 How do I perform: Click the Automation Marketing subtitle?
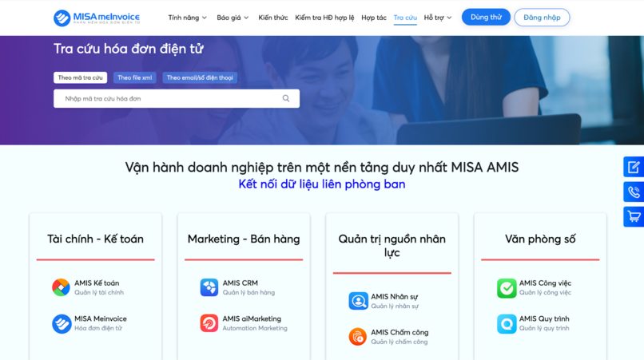point(255,328)
